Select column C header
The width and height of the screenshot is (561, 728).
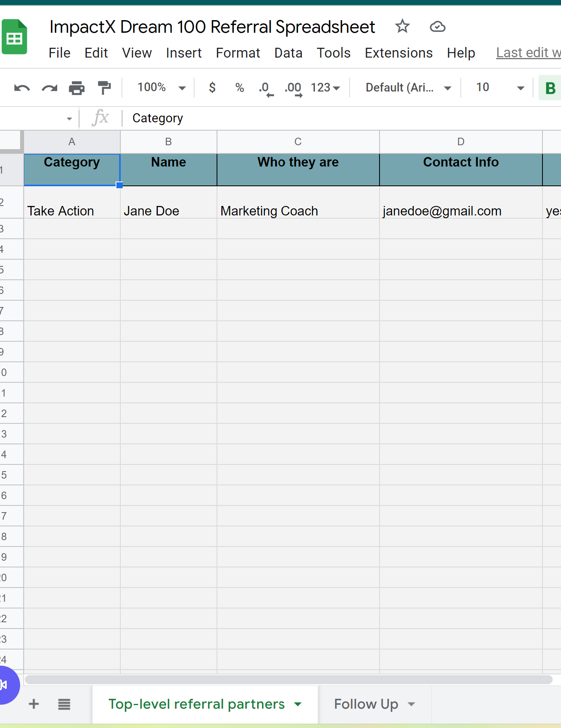pyautogui.click(x=298, y=142)
